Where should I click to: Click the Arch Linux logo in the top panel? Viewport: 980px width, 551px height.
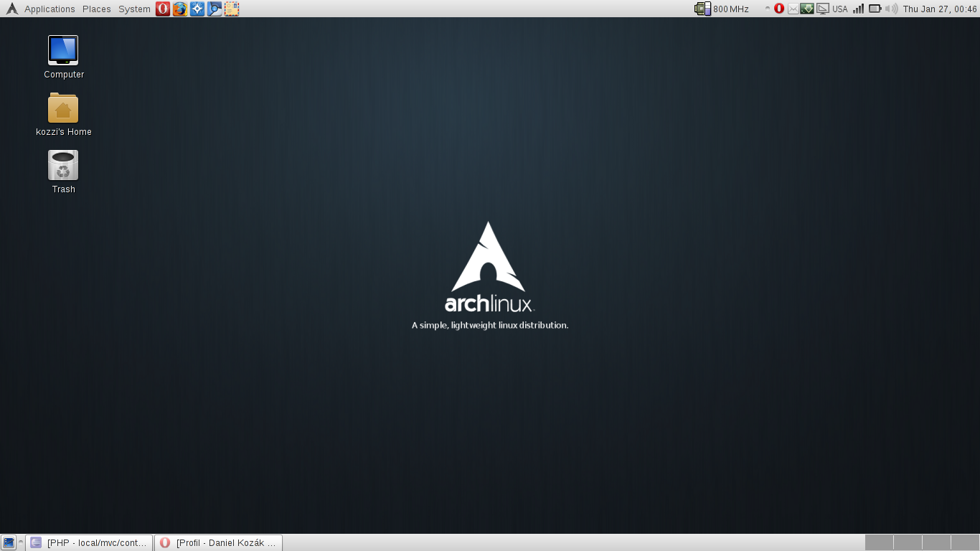click(x=11, y=9)
